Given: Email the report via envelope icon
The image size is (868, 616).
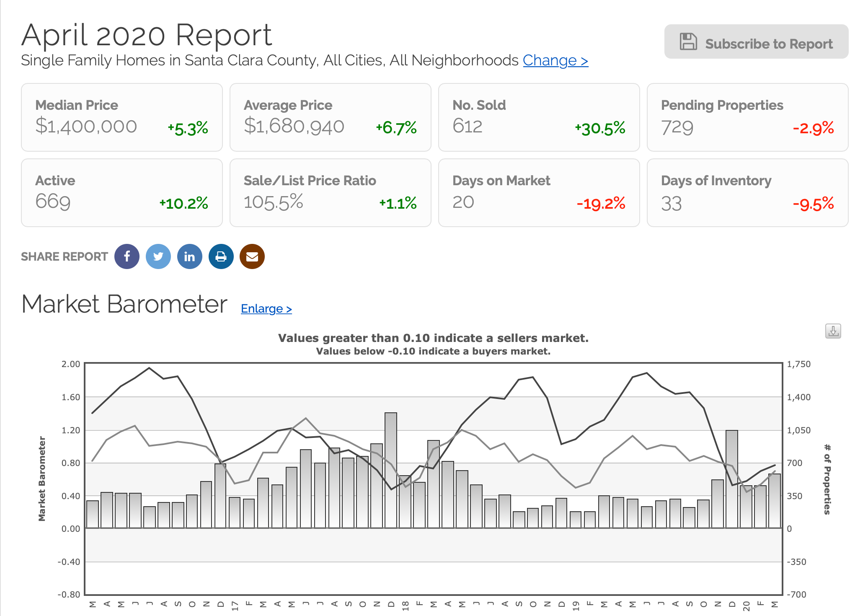Looking at the screenshot, I should [x=252, y=256].
